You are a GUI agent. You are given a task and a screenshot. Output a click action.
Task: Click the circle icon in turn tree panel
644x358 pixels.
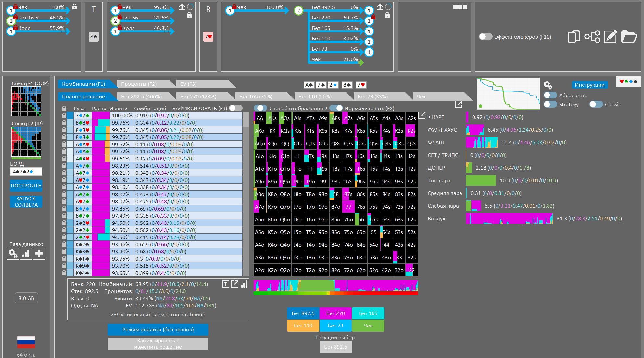point(190,7)
